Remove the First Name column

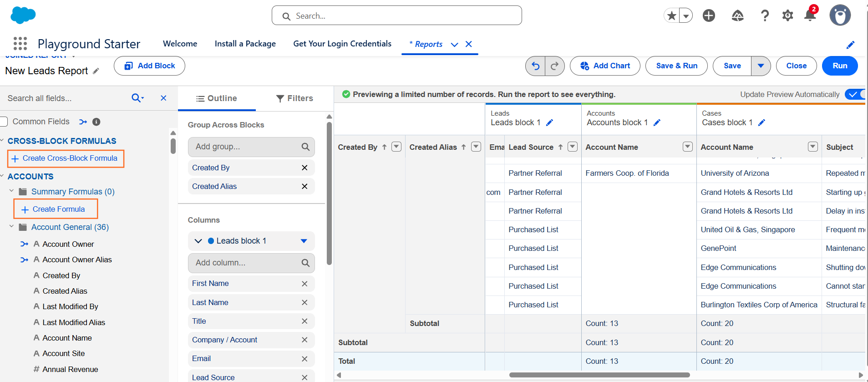305,284
